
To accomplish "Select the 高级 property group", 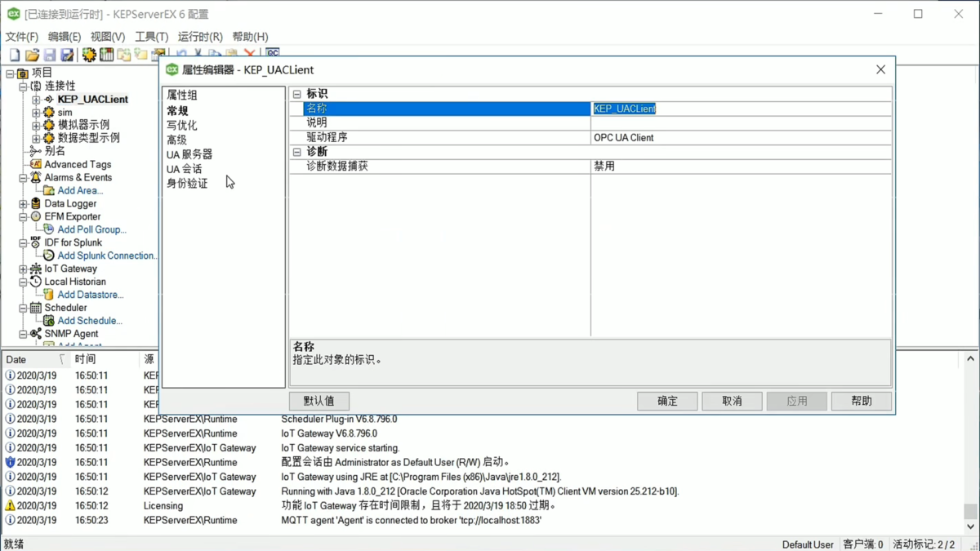I will coord(177,140).
